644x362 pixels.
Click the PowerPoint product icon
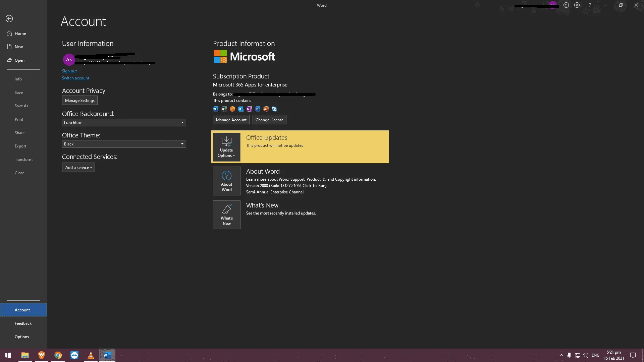coord(232,109)
